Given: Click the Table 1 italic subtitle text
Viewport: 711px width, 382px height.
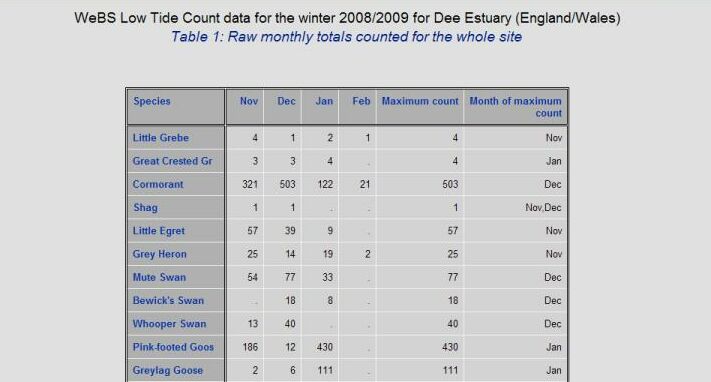Looking at the screenshot, I should [346, 37].
